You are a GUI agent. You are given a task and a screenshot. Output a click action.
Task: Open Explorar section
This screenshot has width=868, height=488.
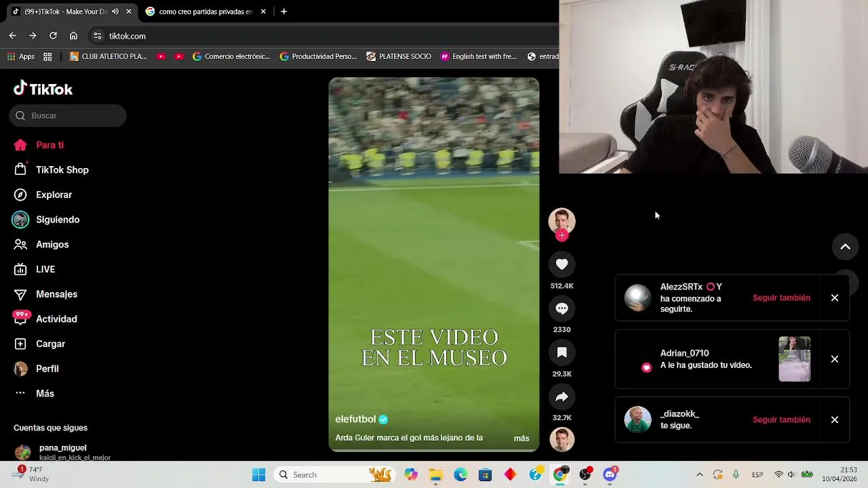(43, 195)
